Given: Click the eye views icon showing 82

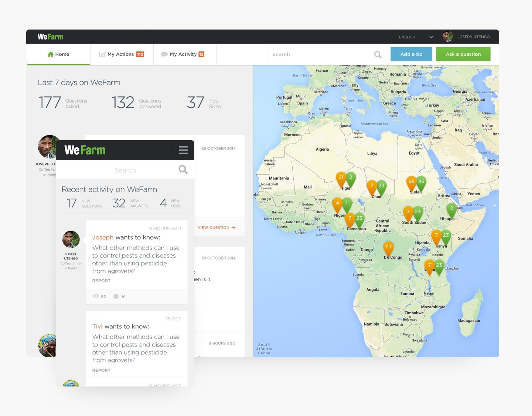Looking at the screenshot, I should pyautogui.click(x=96, y=296).
